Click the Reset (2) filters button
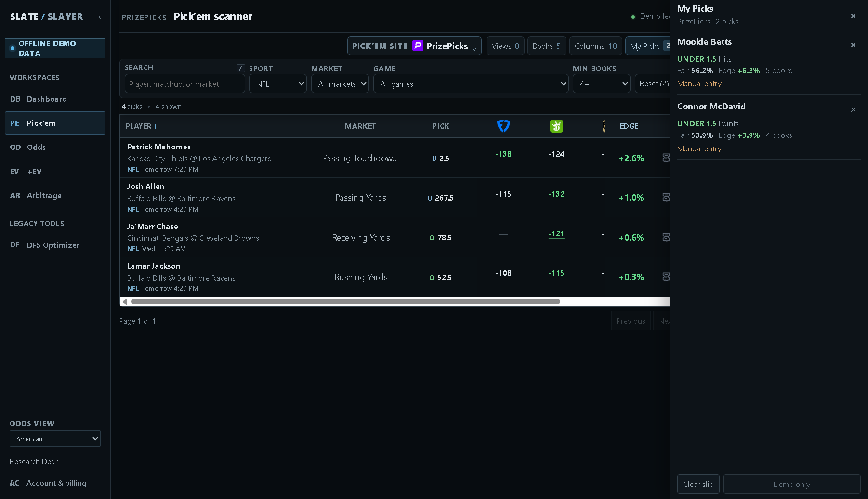This screenshot has width=868, height=499. pyautogui.click(x=652, y=83)
